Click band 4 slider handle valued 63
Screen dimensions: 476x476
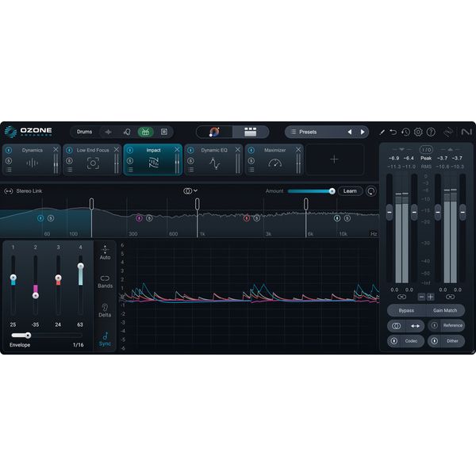[80, 266]
